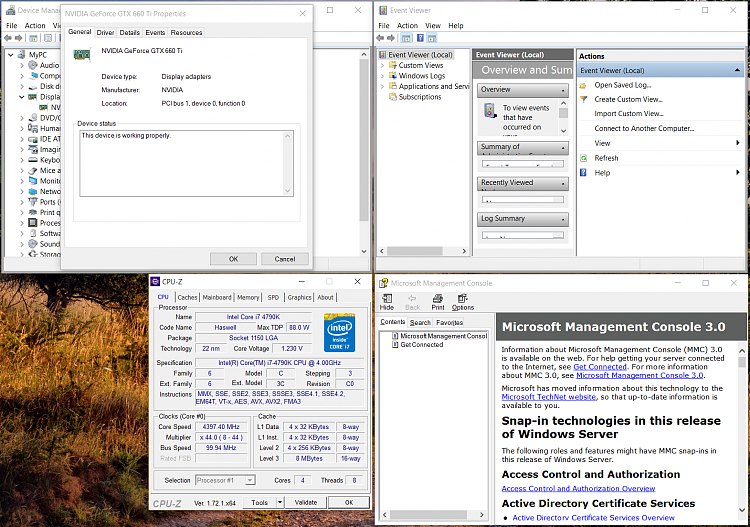The width and height of the screenshot is (750, 527).
Task: Click the Core Speed value field
Action: [221, 427]
